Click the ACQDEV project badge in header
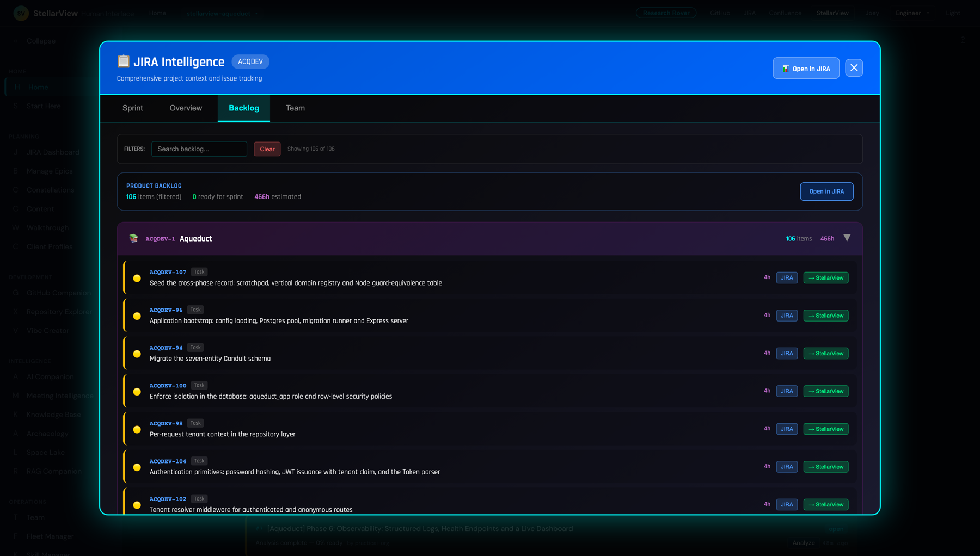 pyautogui.click(x=250, y=61)
